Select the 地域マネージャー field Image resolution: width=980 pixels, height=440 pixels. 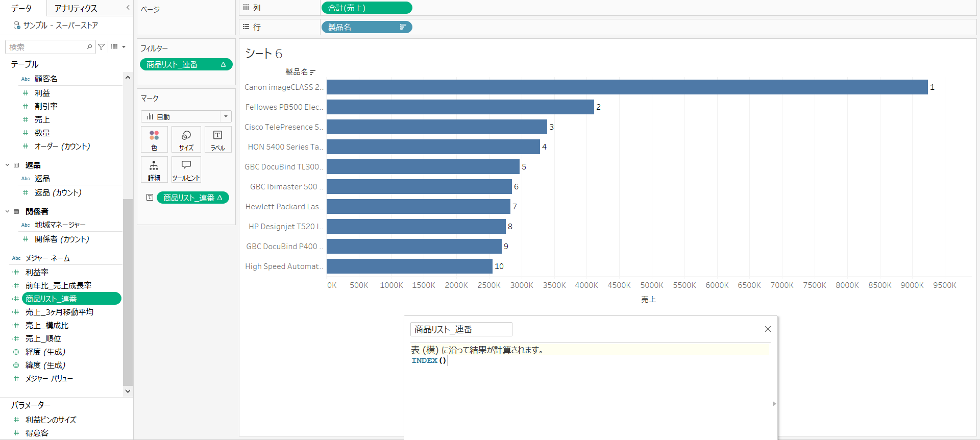(60, 225)
